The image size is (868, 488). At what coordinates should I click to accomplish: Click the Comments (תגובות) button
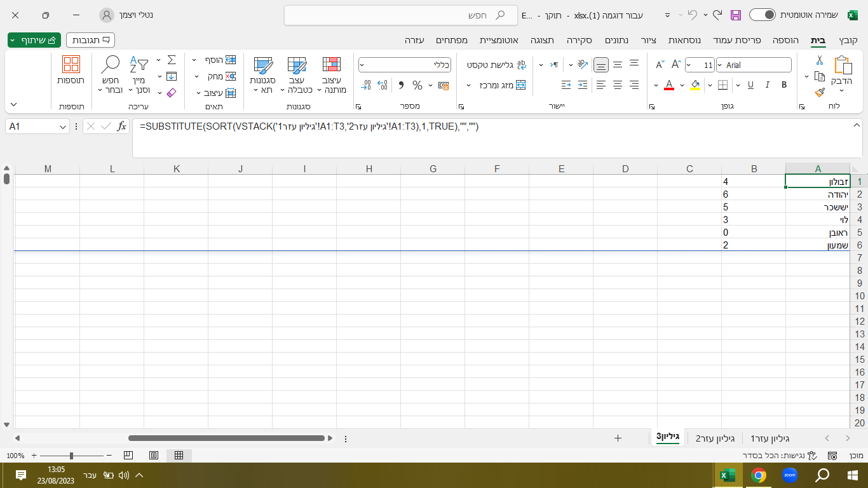click(x=90, y=40)
